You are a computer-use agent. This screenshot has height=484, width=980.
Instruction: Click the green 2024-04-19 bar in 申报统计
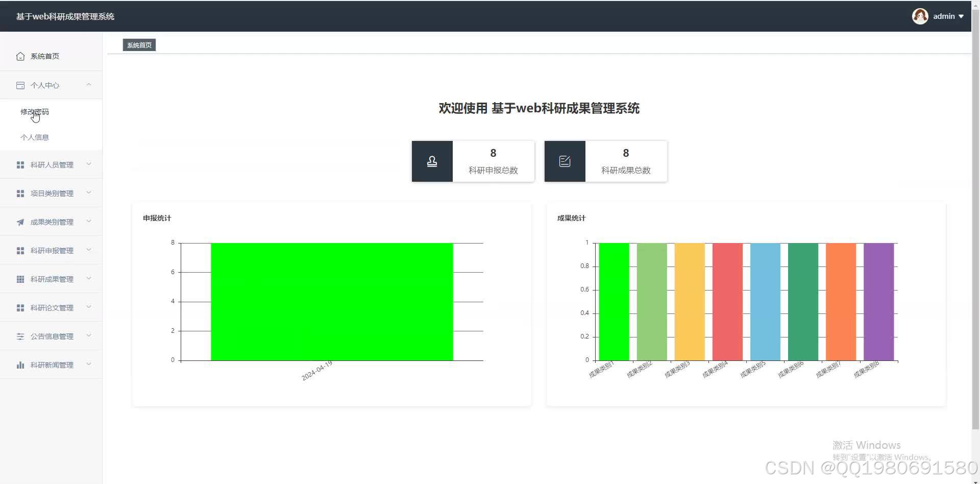point(332,302)
